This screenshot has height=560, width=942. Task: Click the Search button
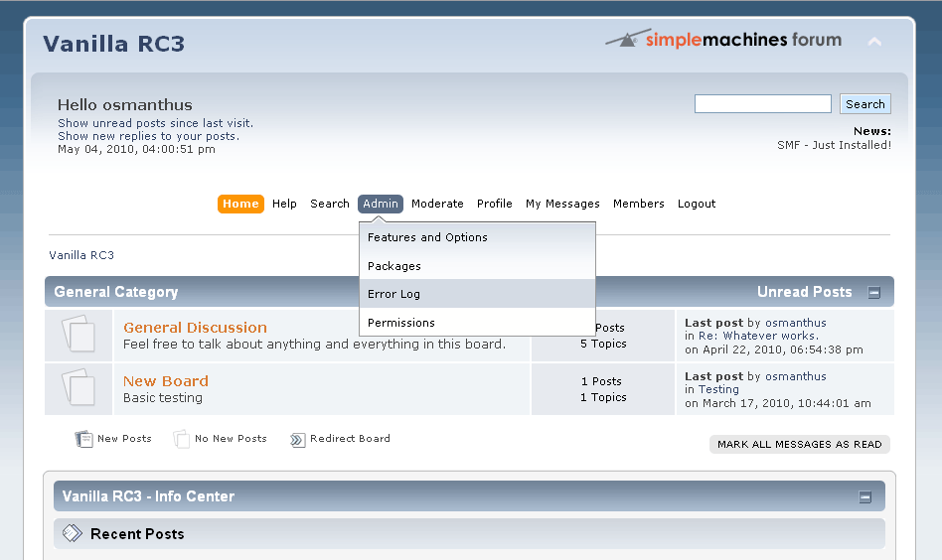click(x=865, y=104)
